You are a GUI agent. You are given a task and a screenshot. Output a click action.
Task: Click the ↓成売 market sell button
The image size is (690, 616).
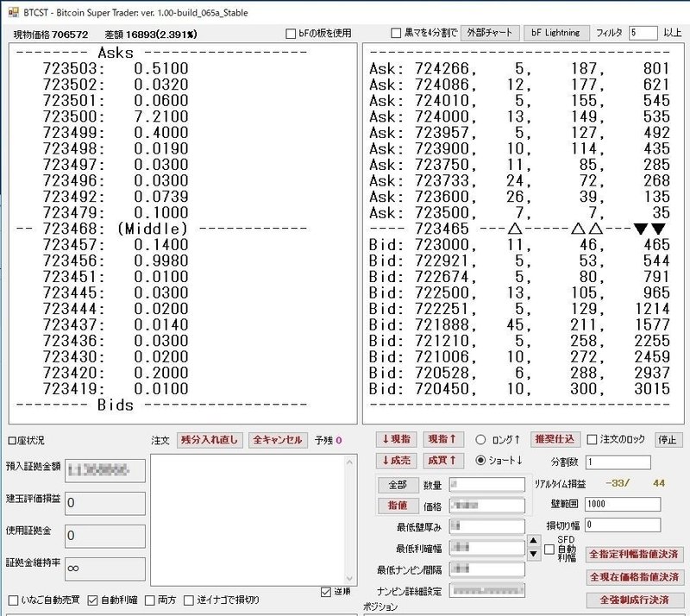tap(397, 461)
